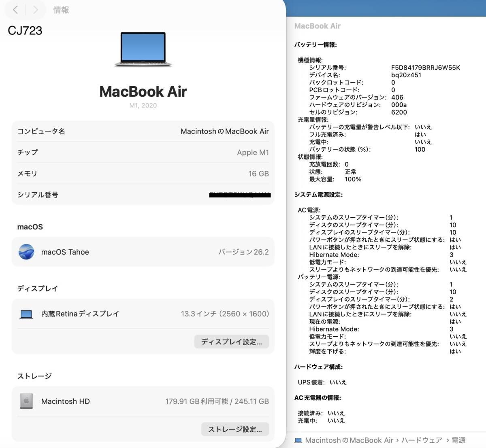Select ハードウェア in the path bar
The image size is (486, 448).
(422, 440)
